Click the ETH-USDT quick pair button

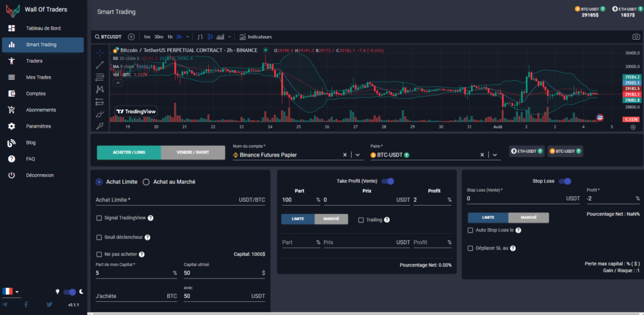coord(527,152)
